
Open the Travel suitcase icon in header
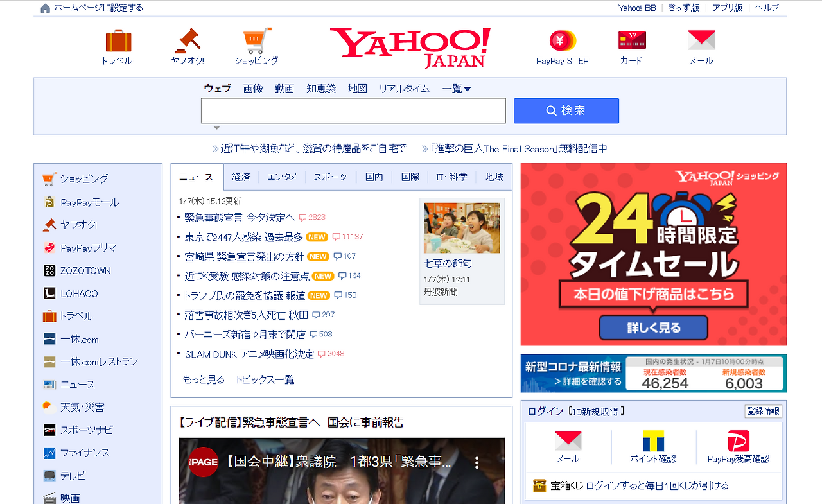[x=118, y=41]
